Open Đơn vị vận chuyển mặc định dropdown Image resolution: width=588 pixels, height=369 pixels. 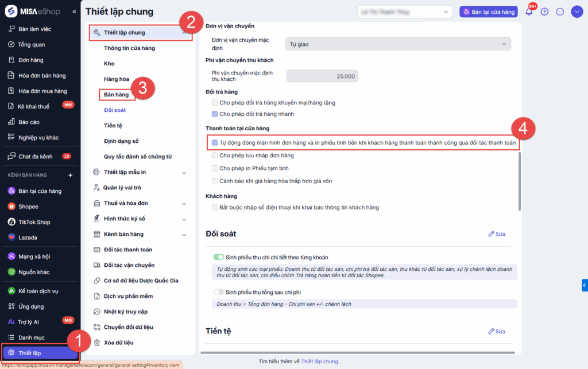pos(398,44)
